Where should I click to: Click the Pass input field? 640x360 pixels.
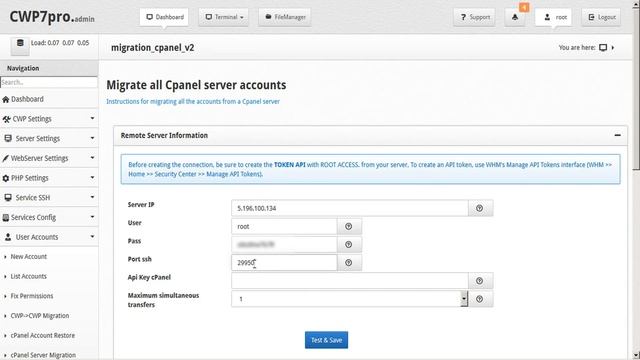tap(284, 244)
